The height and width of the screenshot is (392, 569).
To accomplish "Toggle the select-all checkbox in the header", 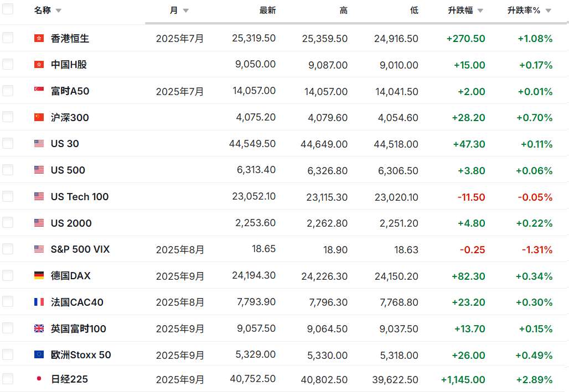I will (x=8, y=9).
